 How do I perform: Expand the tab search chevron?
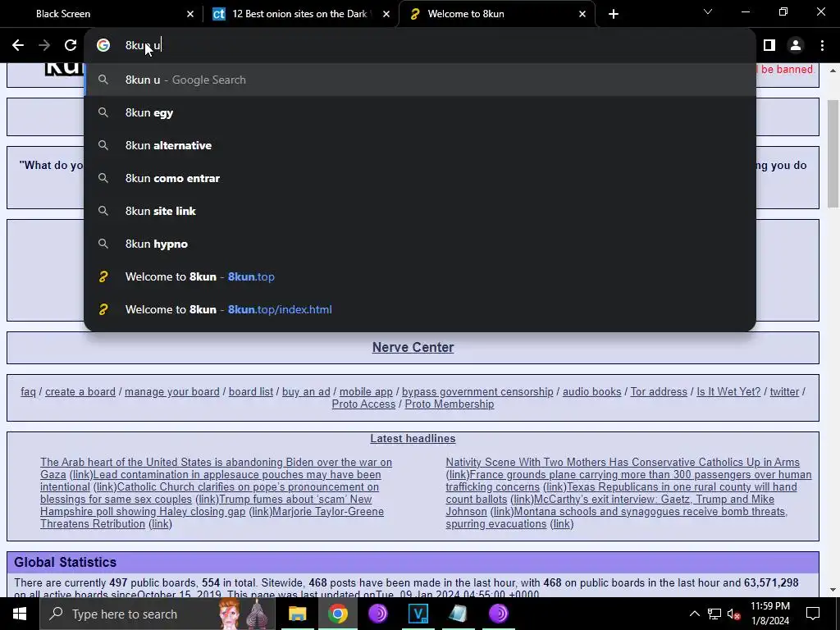pyautogui.click(x=708, y=11)
